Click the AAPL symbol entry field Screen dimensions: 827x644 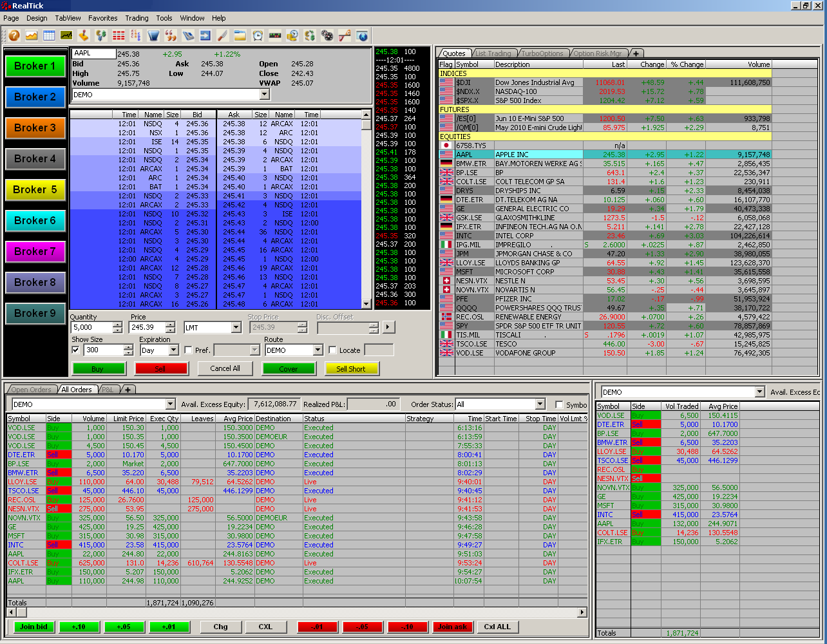click(94, 54)
